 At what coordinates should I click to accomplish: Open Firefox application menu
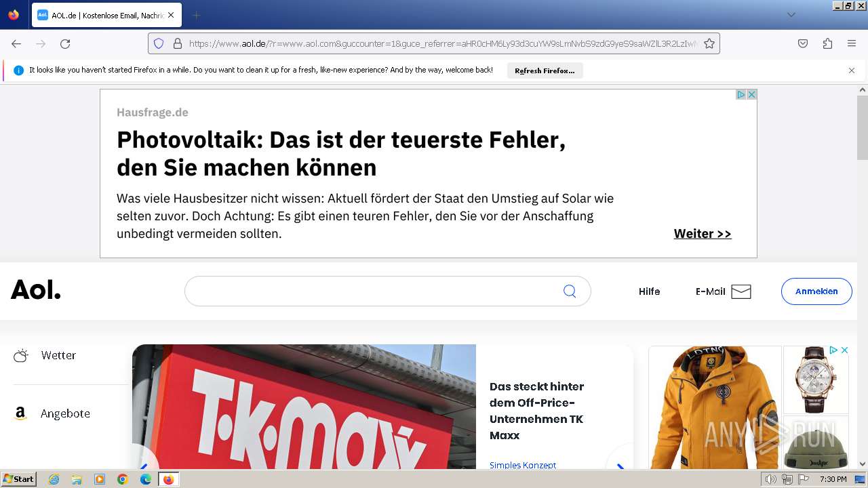click(x=852, y=43)
